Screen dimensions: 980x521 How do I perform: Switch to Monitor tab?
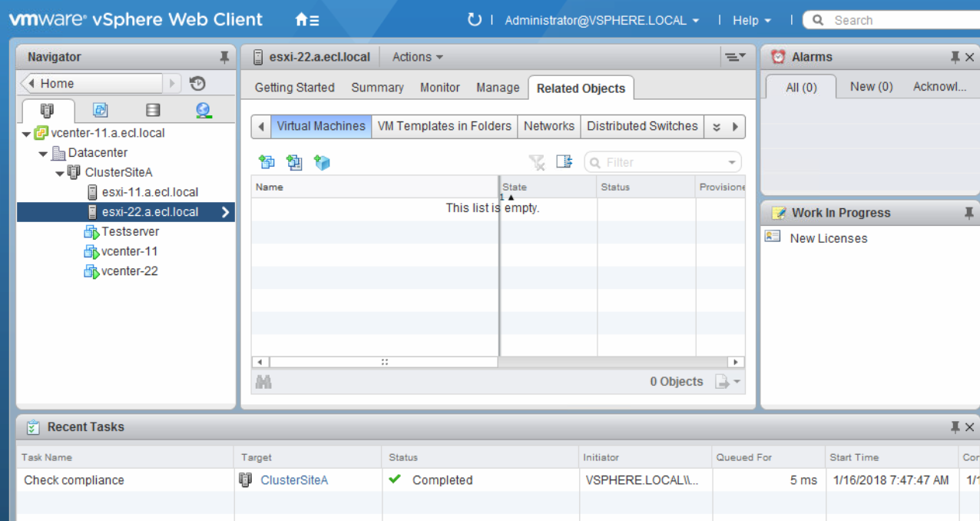coord(440,88)
